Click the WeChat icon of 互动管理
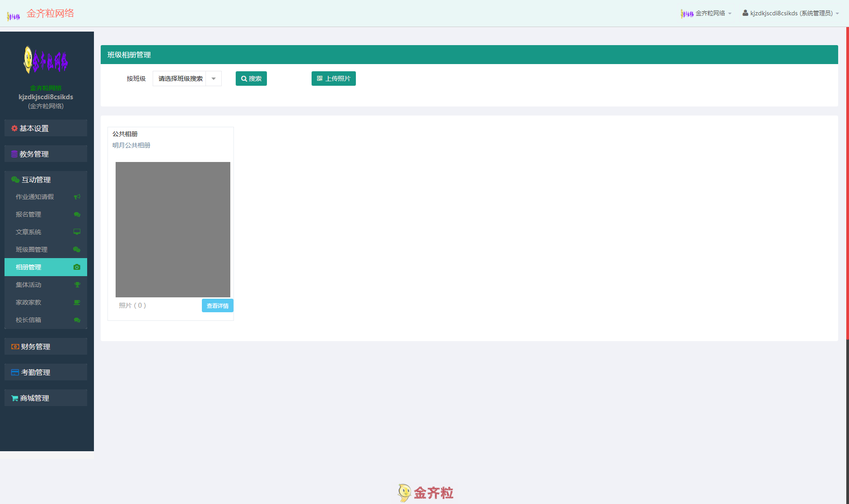 pos(15,180)
